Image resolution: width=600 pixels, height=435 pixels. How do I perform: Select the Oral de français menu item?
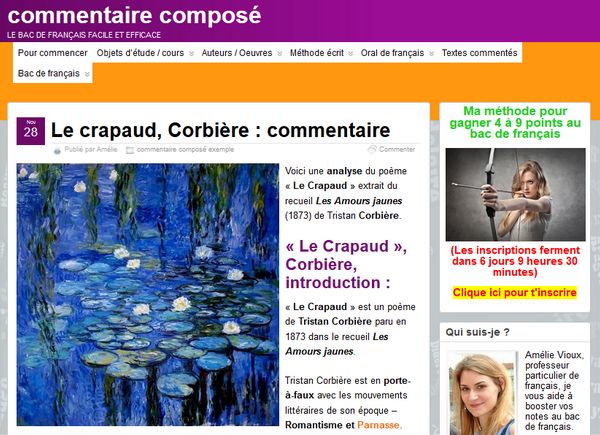pos(392,53)
